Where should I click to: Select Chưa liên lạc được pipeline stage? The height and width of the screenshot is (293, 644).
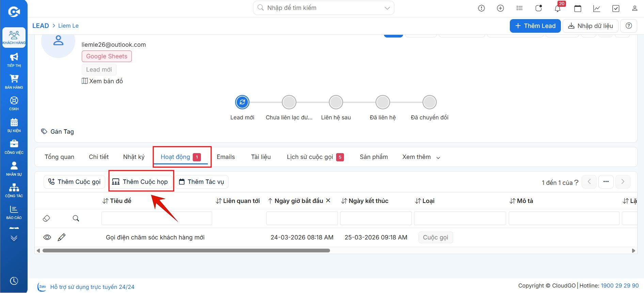289,102
